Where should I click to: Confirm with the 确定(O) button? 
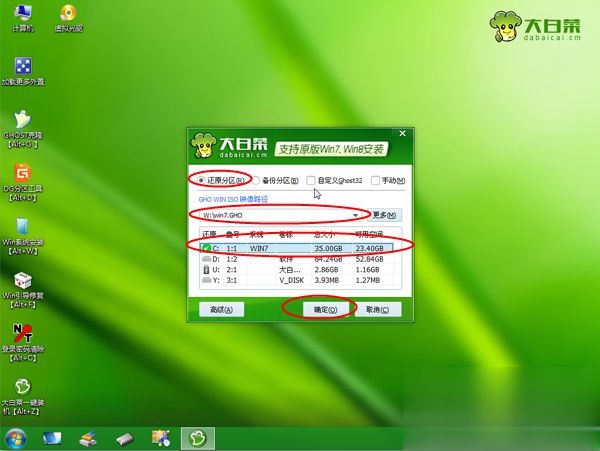(326, 309)
